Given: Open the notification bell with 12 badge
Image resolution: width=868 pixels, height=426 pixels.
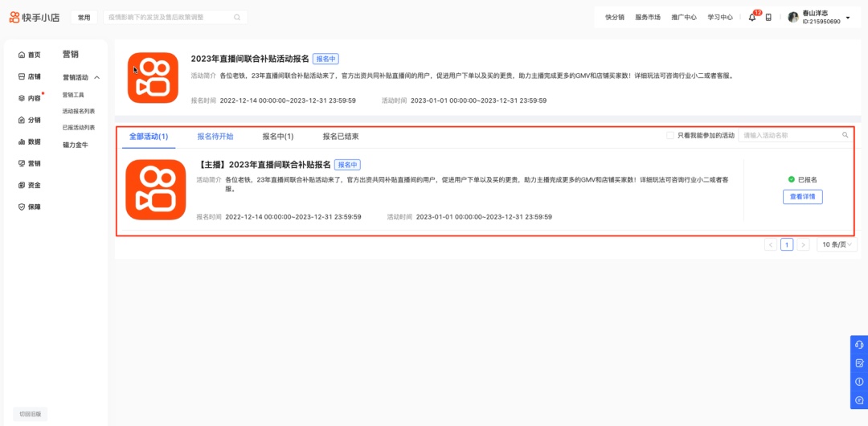Looking at the screenshot, I should coord(752,18).
